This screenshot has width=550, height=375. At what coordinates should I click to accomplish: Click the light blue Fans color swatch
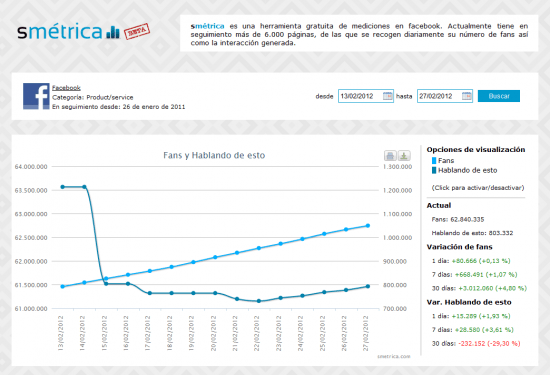[434, 161]
